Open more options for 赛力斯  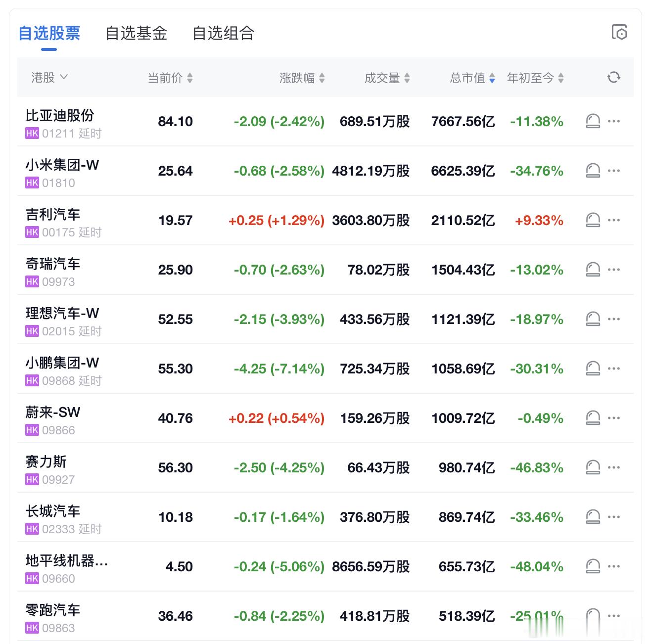click(x=614, y=467)
